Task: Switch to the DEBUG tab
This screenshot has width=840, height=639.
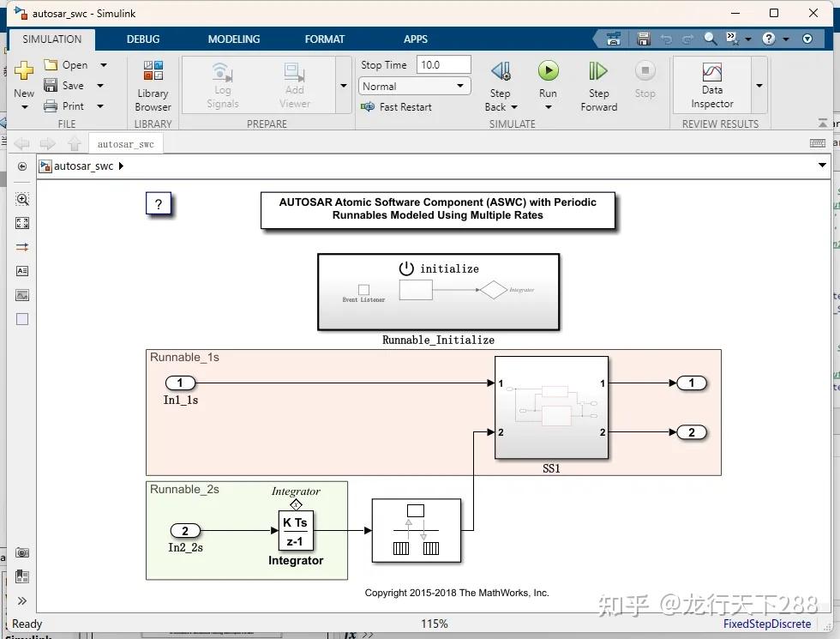Action: click(x=143, y=39)
